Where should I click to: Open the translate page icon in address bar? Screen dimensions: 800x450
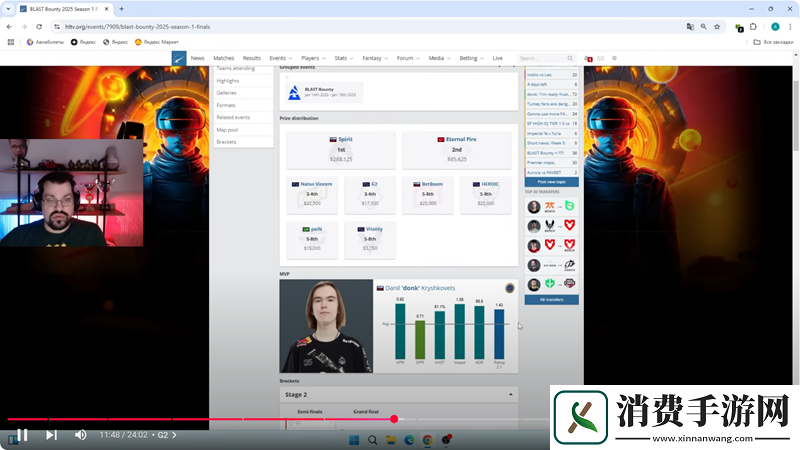coord(690,27)
